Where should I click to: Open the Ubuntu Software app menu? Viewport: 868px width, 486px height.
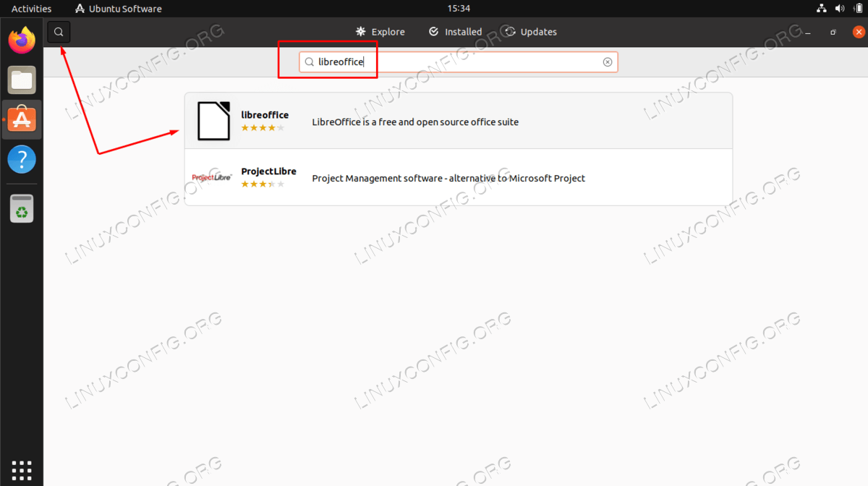[119, 9]
